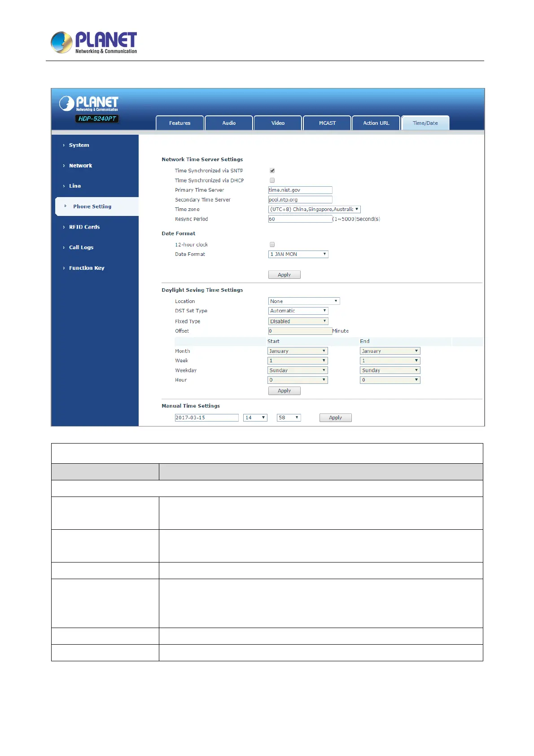Apply the Manual Time Settings
The image size is (534, 756).
[x=336, y=418]
